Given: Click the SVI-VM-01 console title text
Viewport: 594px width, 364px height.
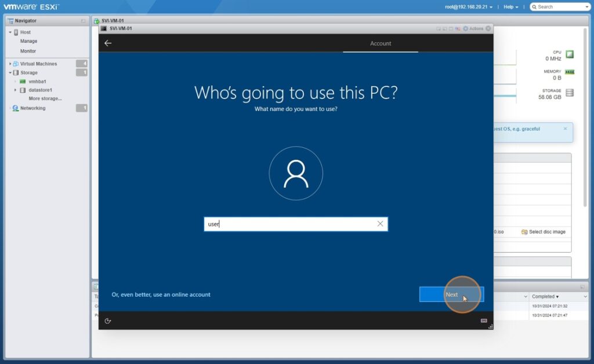Looking at the screenshot, I should pos(121,28).
